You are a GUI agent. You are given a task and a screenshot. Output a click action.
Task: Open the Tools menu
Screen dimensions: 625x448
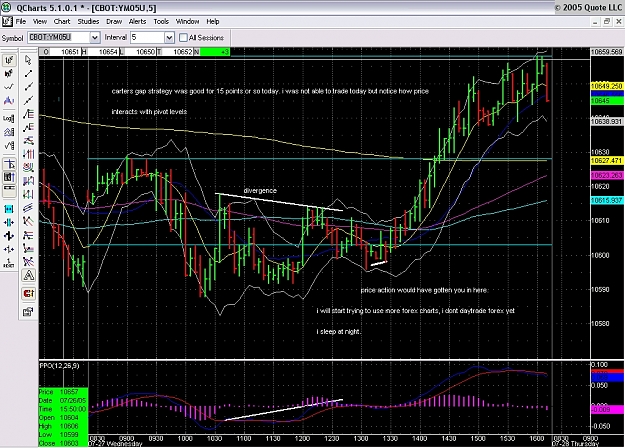coord(161,22)
